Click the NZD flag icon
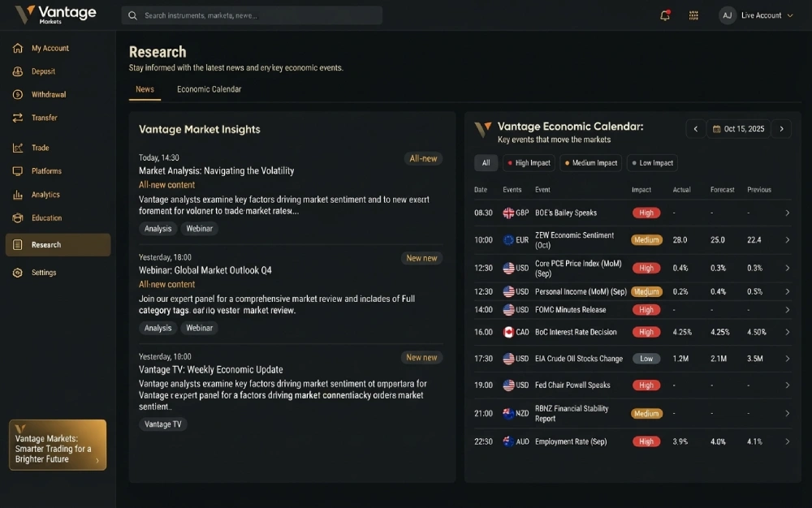Image resolution: width=812 pixels, height=508 pixels. pyautogui.click(x=508, y=413)
